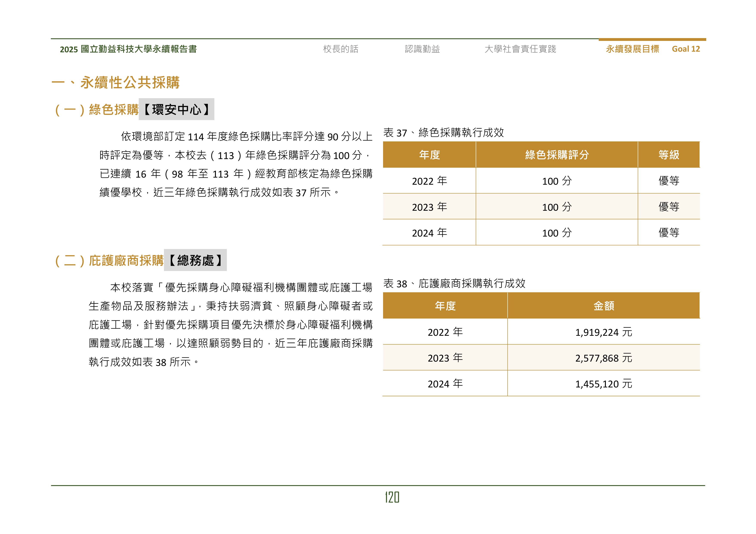Click the report title 2025 國立勤益科技大學永續報告書
This screenshot has width=756, height=534.
[x=128, y=49]
